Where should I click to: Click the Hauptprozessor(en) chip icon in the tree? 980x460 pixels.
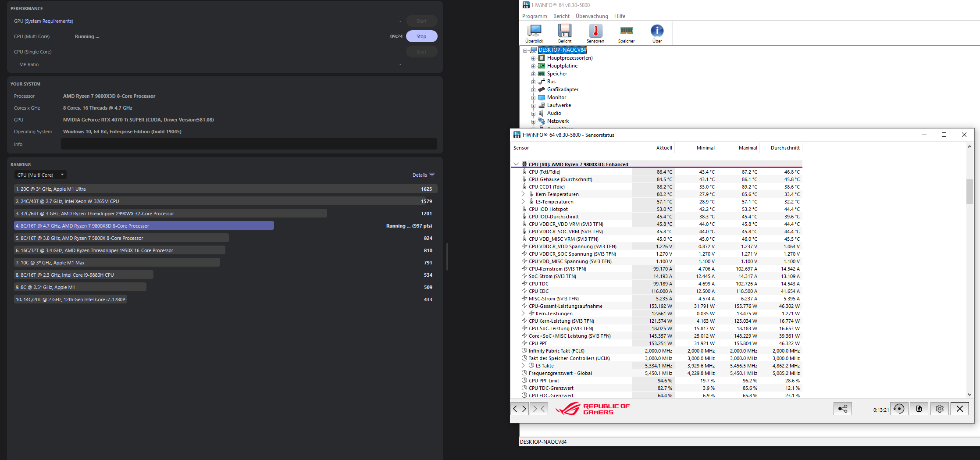coord(542,58)
